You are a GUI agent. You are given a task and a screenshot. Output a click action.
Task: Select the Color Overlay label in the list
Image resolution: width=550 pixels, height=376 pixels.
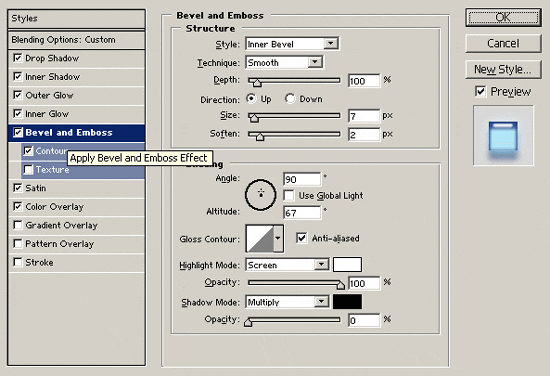(x=54, y=207)
